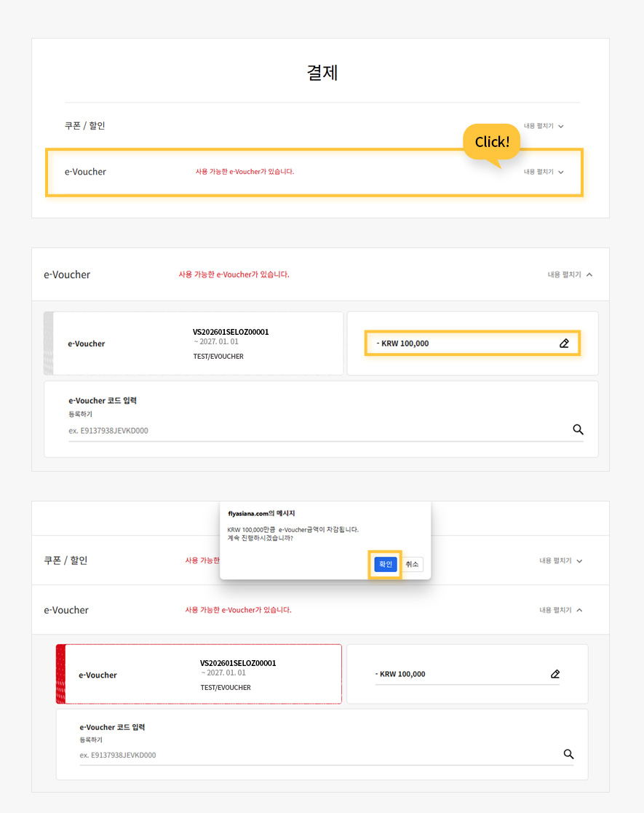The height and width of the screenshot is (813, 644).
Task: Click the search magnifier under the gray voucher card
Action: 578,429
